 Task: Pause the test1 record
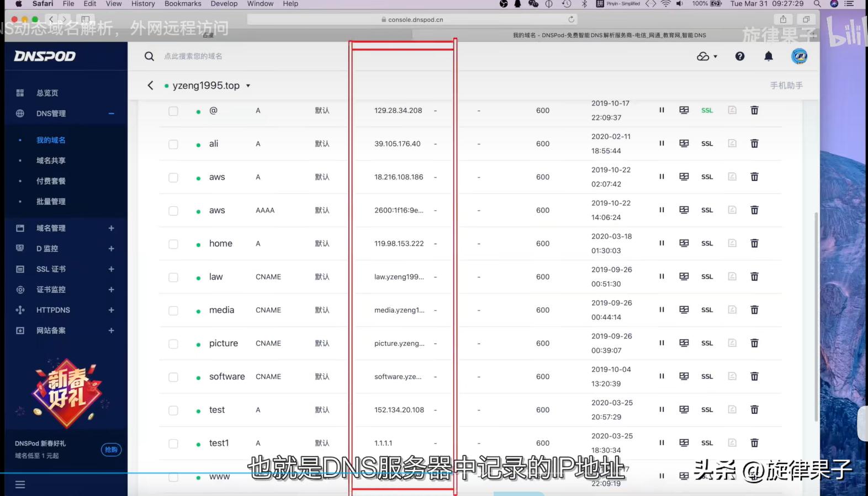pos(661,443)
